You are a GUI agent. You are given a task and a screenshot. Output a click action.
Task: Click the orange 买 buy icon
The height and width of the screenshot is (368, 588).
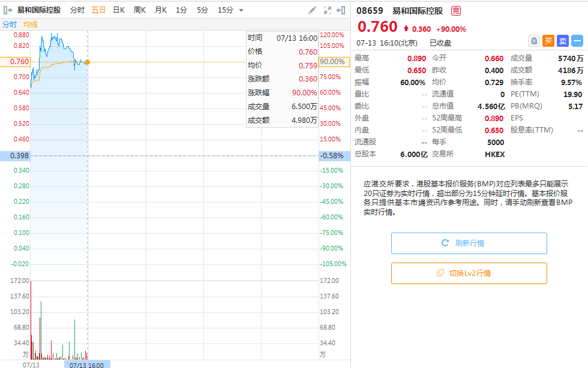click(x=548, y=41)
